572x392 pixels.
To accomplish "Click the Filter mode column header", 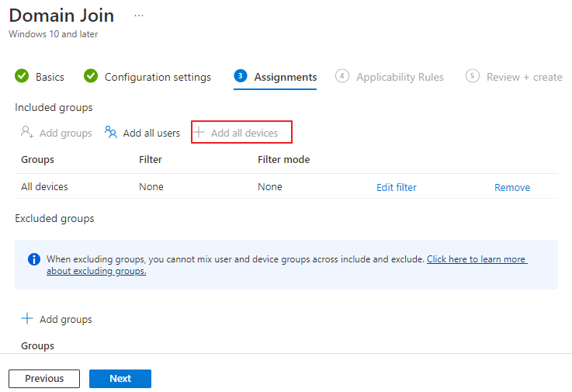I will pyautogui.click(x=283, y=159).
